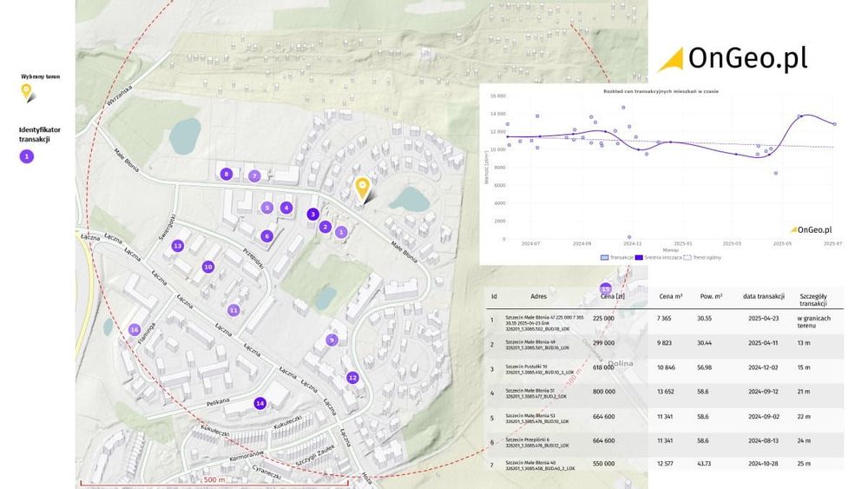The width and height of the screenshot is (868, 489).
Task: Click the yellow selected-area pin on the map
Action: (362, 188)
